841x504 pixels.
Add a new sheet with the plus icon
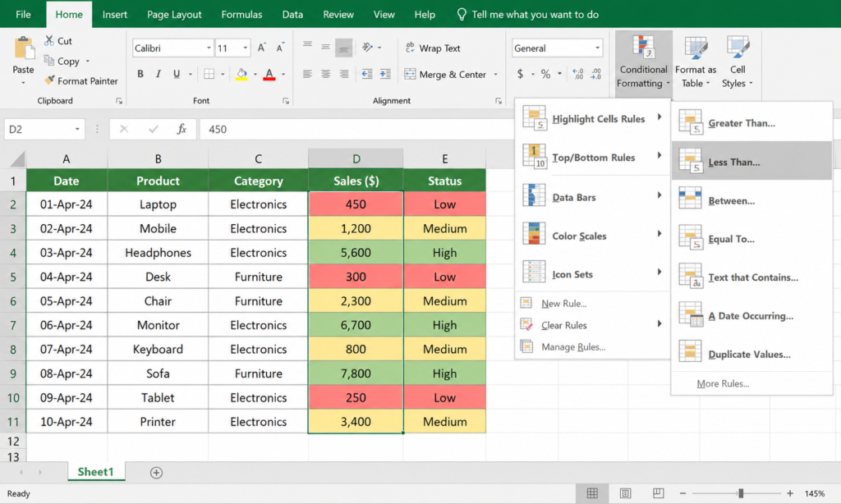coord(156,472)
